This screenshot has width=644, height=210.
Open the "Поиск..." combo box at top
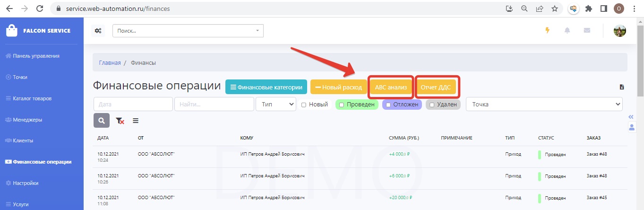pos(188,31)
